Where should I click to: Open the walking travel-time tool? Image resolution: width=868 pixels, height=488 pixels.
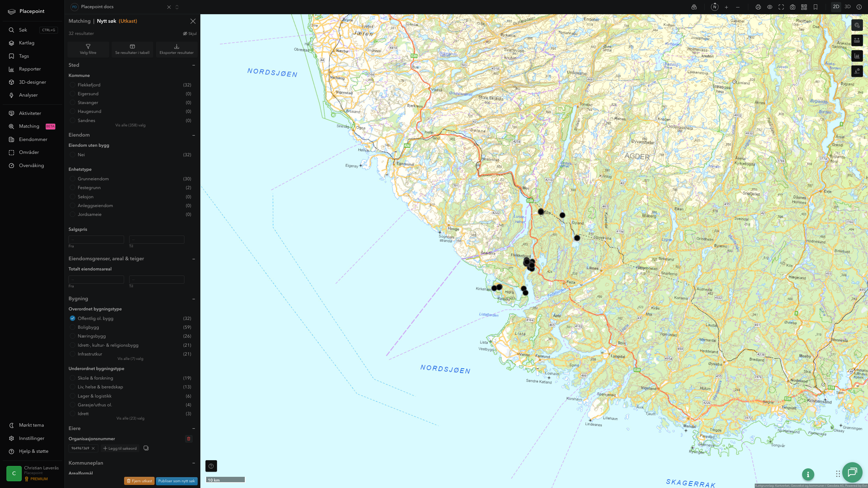pos(857,71)
